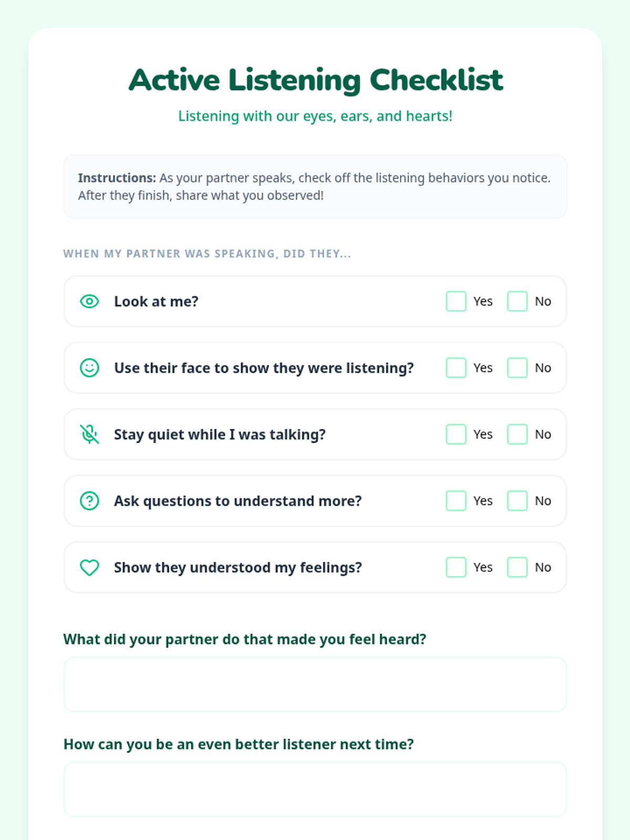Click the Active Listening Checklist title
Image resolution: width=630 pixels, height=840 pixels.
(316, 80)
